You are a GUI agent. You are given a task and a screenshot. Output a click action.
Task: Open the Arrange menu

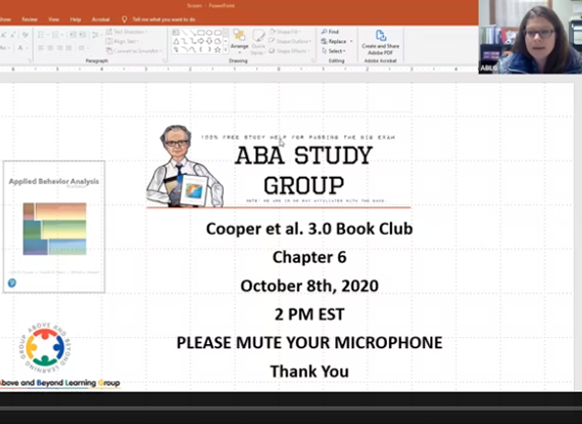[239, 41]
